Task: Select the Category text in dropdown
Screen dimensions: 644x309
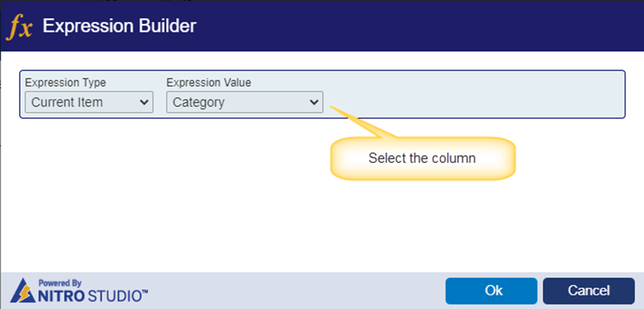Action: (199, 102)
